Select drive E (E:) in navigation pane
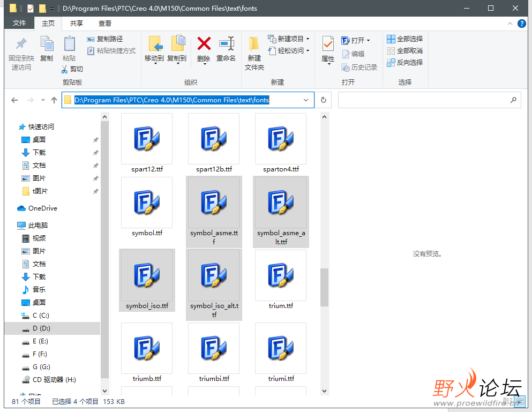The image size is (532, 412). pos(35,341)
